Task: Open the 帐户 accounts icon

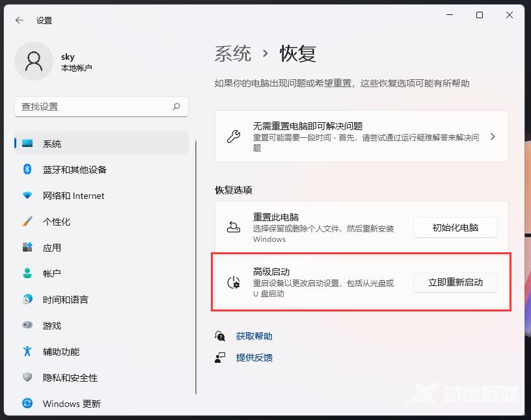Action: [x=26, y=274]
